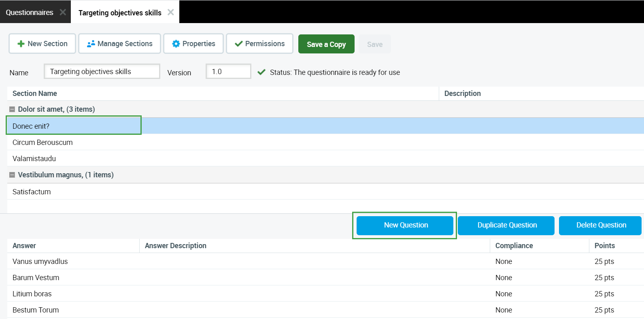
Task: Select the Satisfactum question row
Action: pos(32,192)
